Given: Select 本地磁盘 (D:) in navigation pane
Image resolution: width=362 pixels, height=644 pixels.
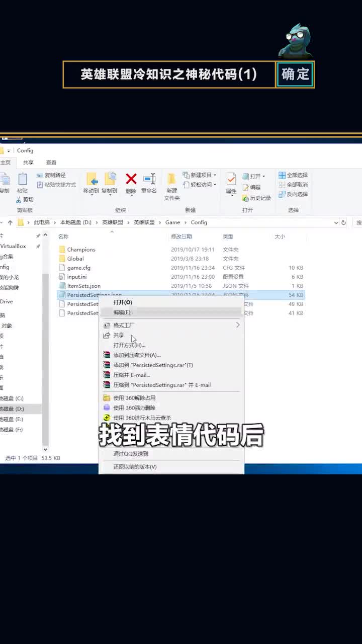Looking at the screenshot, I should coord(12,409).
